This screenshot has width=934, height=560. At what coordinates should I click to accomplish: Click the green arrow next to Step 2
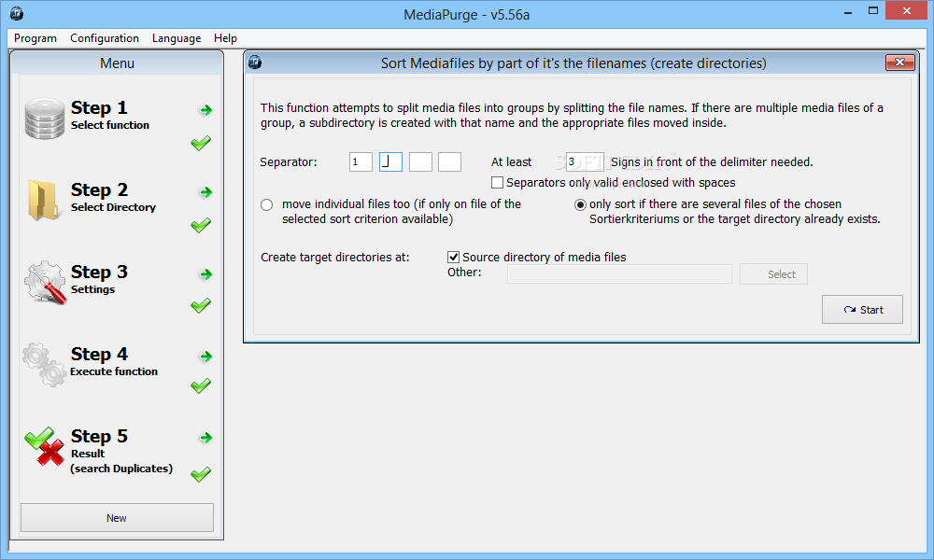[x=206, y=192]
